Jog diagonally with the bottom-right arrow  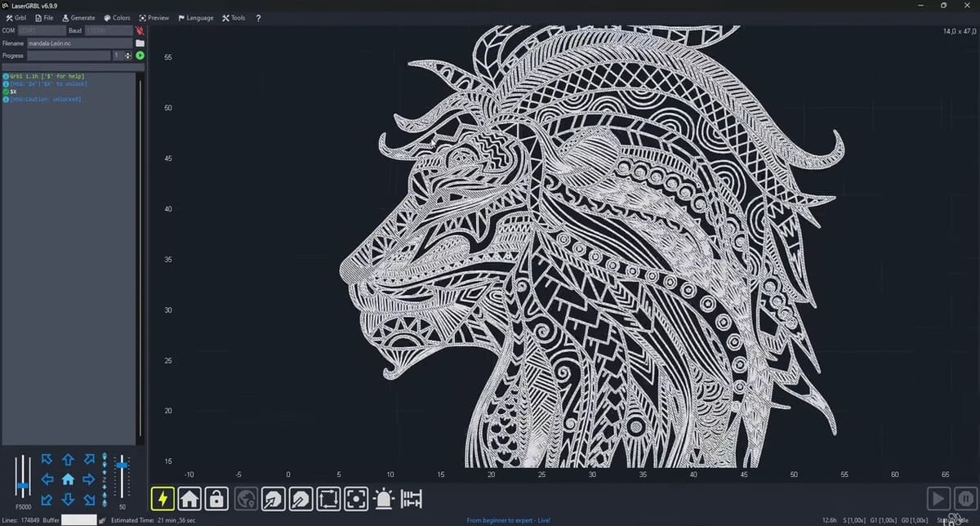click(89, 499)
